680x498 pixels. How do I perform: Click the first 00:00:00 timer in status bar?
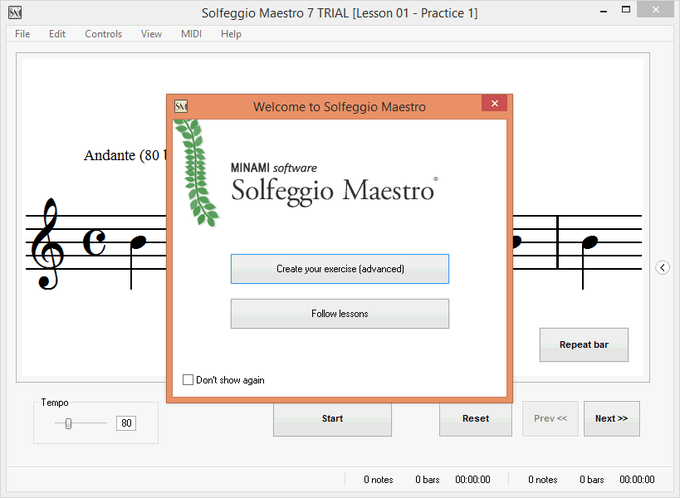472,479
